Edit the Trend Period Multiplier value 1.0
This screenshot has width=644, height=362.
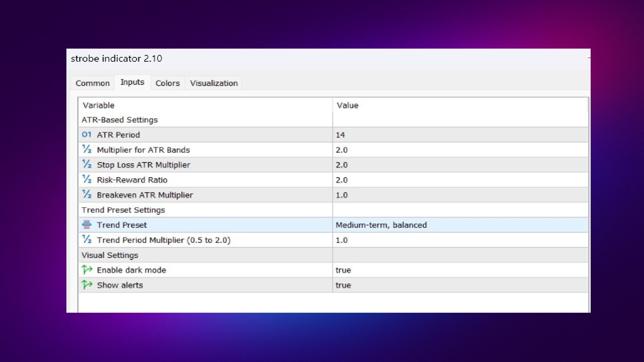460,240
